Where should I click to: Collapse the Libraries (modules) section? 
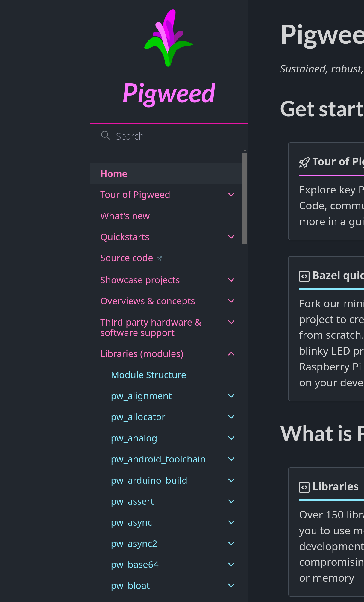pyautogui.click(x=231, y=354)
